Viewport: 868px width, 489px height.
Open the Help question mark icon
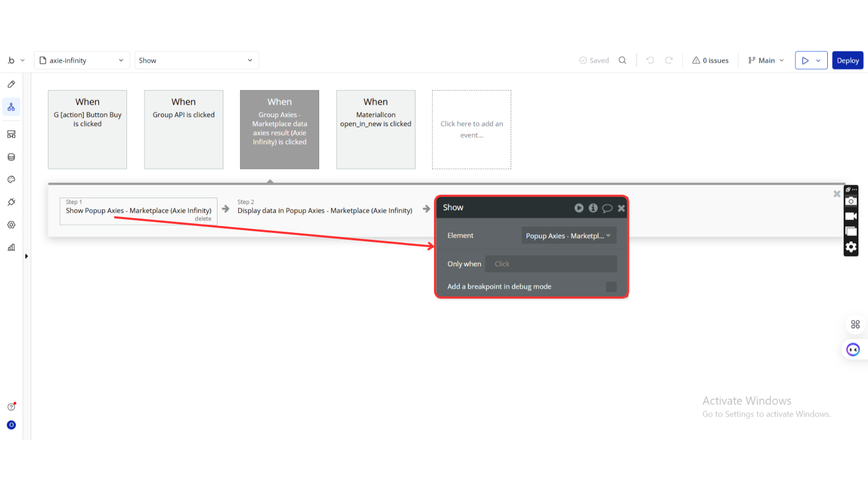coord(11,406)
